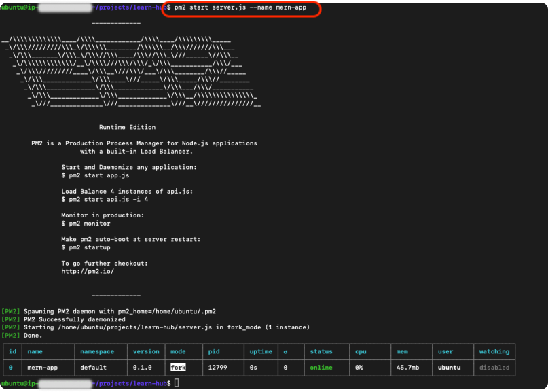This screenshot has width=548, height=392.
Task: Click the 'disabled' watching value
Action: 494,368
